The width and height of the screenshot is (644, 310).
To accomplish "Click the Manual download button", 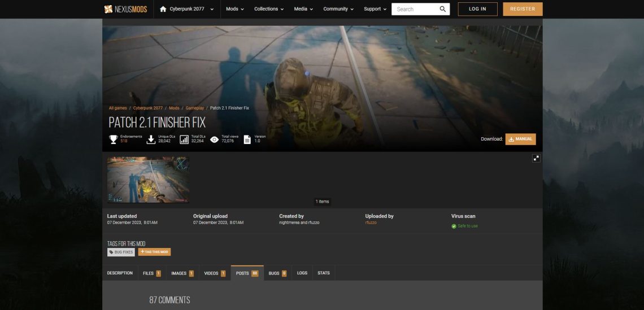I will pyautogui.click(x=520, y=139).
